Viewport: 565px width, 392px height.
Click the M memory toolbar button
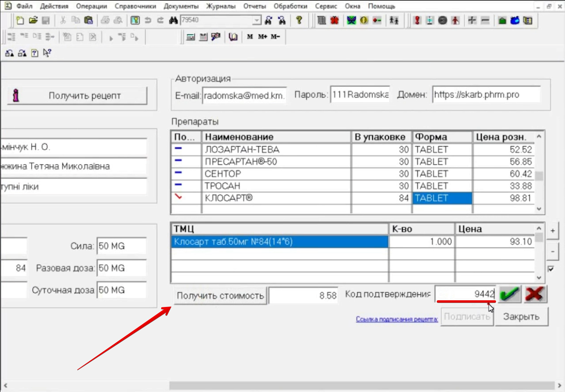tap(250, 37)
